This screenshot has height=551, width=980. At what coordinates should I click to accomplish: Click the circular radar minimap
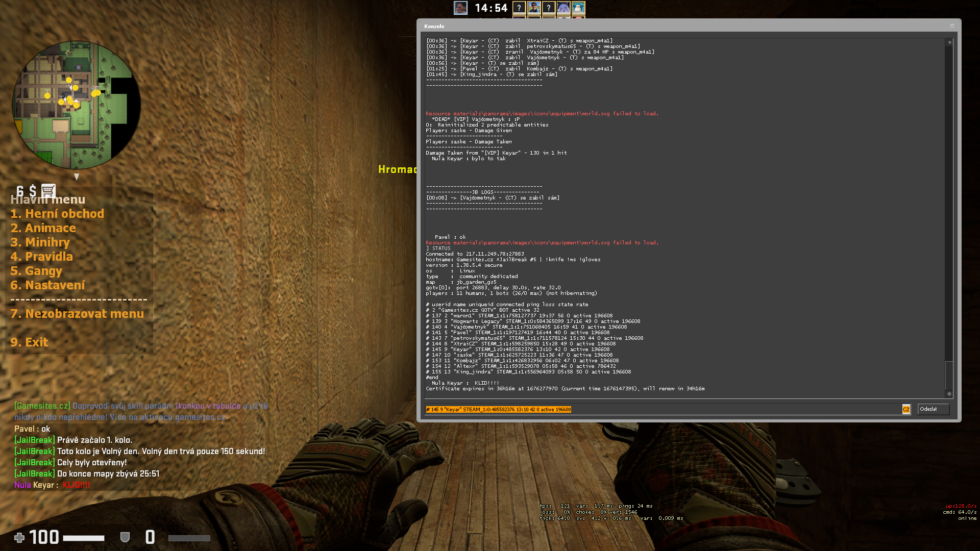coord(77,105)
